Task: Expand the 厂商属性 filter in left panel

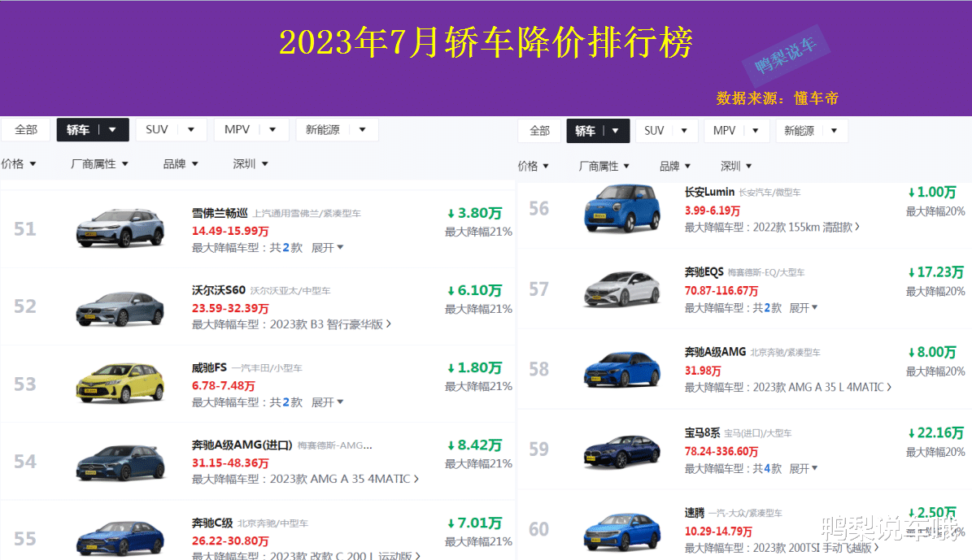Action: pos(99,163)
